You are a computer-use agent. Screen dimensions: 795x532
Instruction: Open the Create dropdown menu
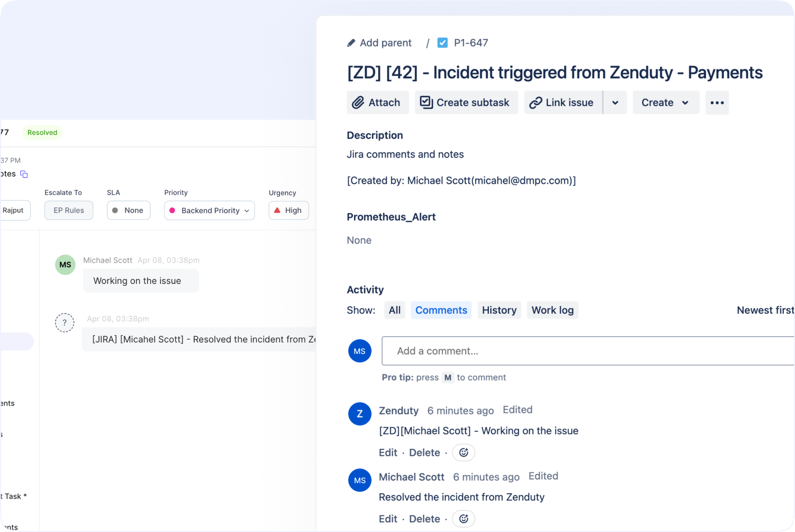(665, 103)
